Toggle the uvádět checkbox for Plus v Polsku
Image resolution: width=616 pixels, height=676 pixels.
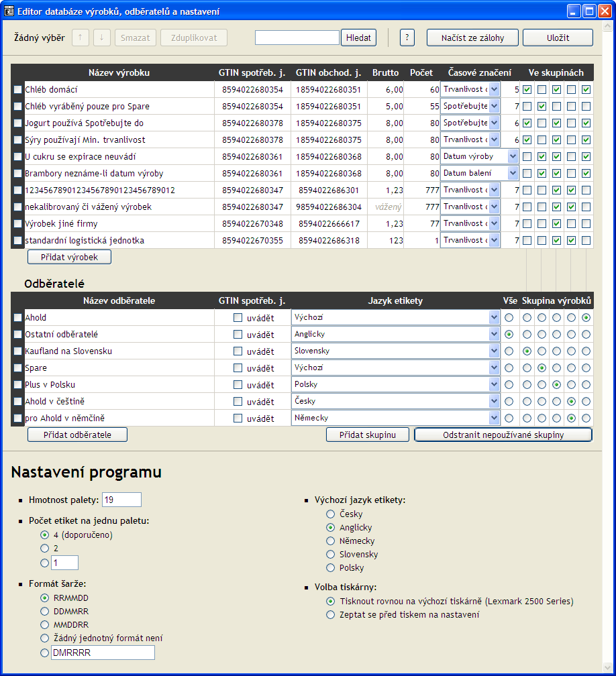(238, 384)
